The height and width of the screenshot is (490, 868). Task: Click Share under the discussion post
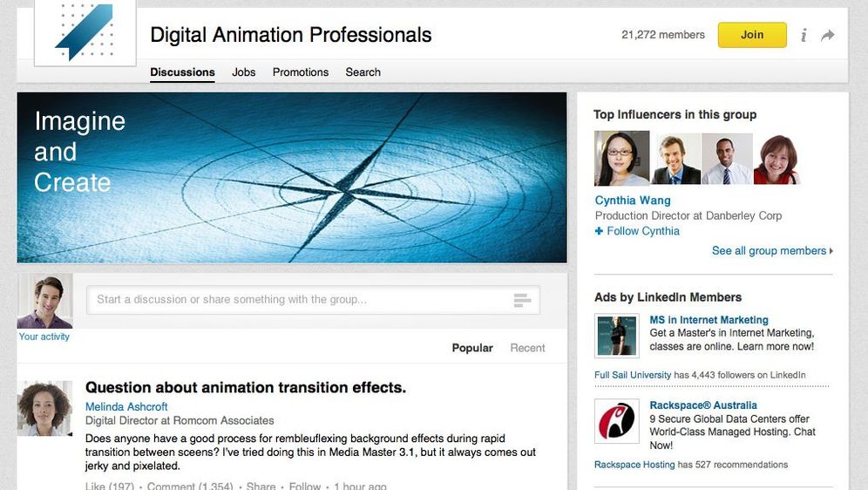[261, 486]
